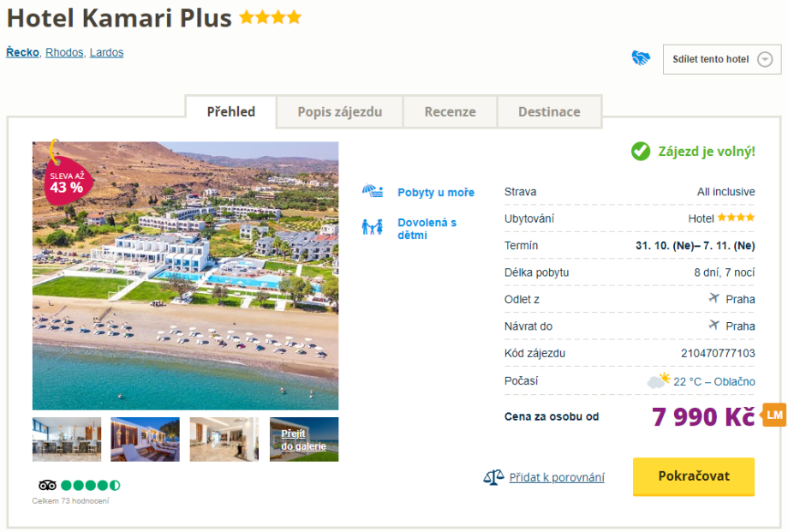Click the 43 % discount badge
Viewport: 788px width, 532px height.
point(67,182)
